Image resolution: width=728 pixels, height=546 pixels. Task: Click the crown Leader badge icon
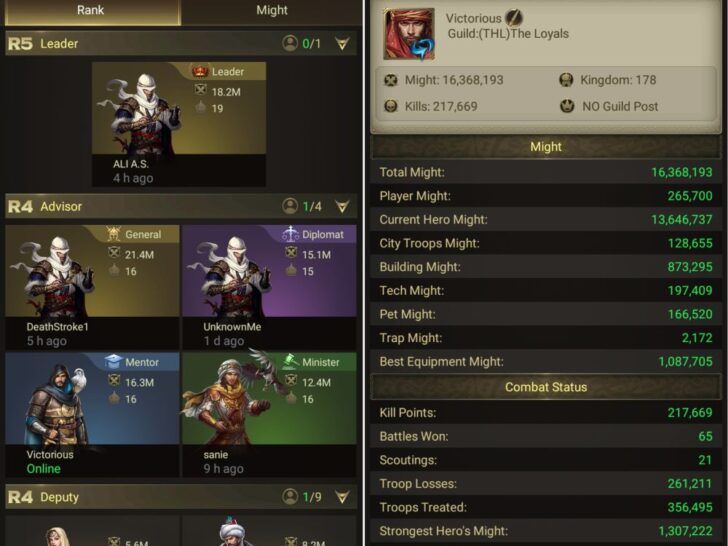click(200, 71)
